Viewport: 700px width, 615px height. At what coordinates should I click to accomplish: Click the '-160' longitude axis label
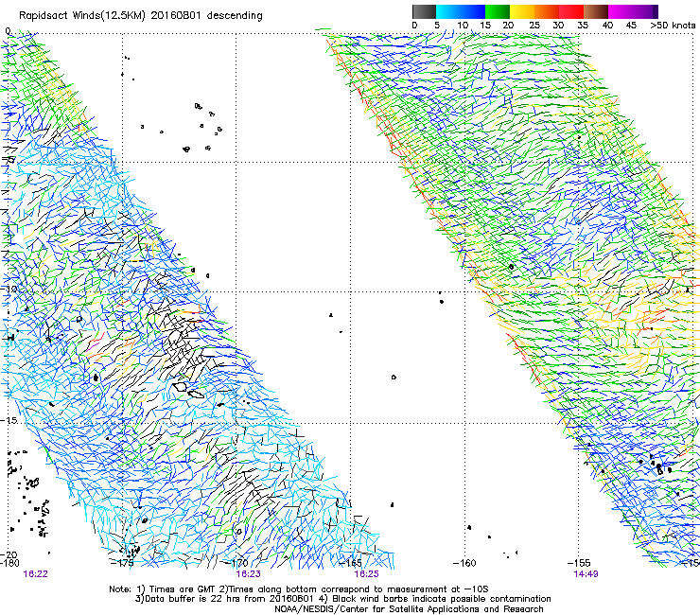click(x=464, y=563)
